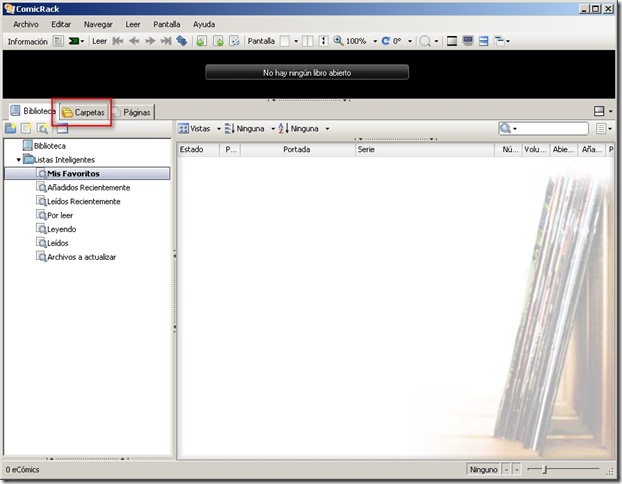Image resolution: width=622 pixels, height=484 pixels.
Task: Click the previous book green arrow icon
Action: pyautogui.click(x=202, y=41)
